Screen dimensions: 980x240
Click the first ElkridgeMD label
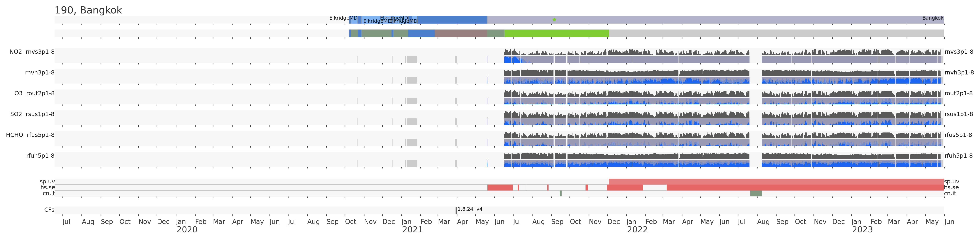tap(343, 18)
